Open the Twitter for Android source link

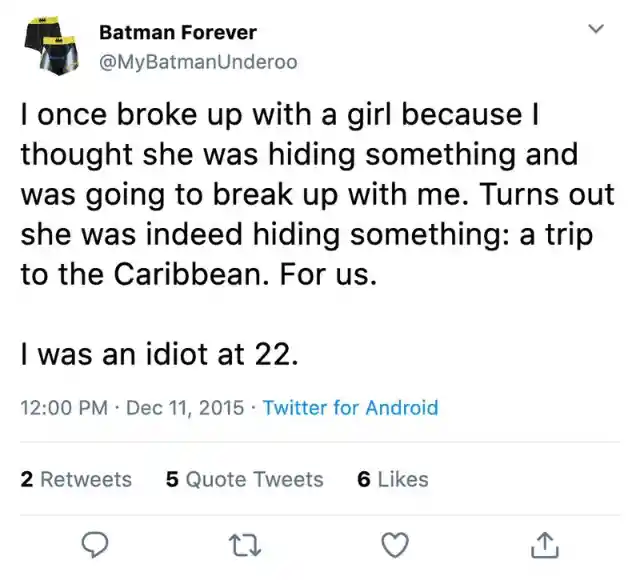point(351,407)
